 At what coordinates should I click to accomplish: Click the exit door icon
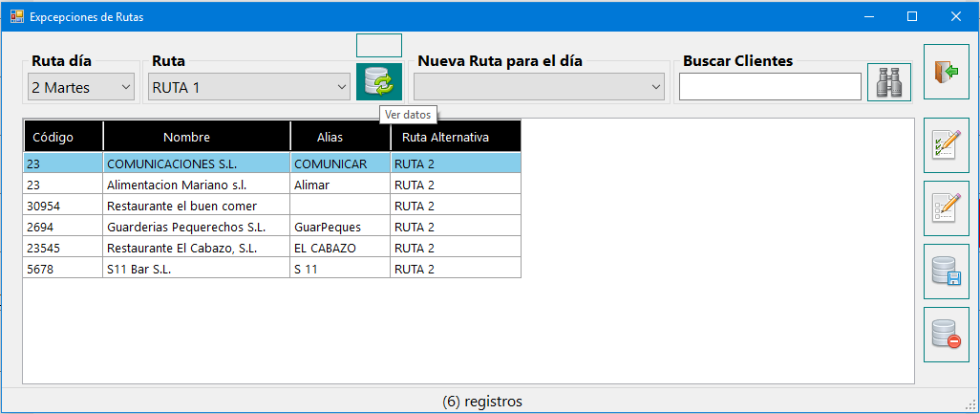[947, 72]
